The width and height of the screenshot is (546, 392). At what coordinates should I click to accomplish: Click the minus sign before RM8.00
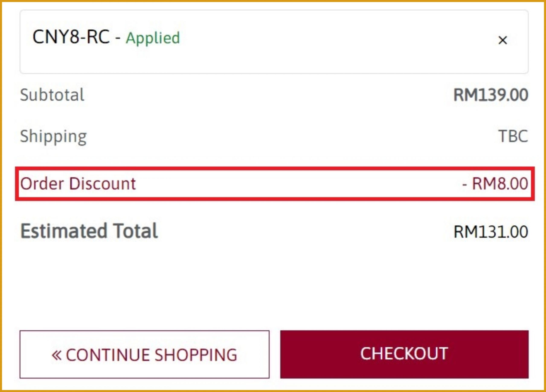(464, 185)
